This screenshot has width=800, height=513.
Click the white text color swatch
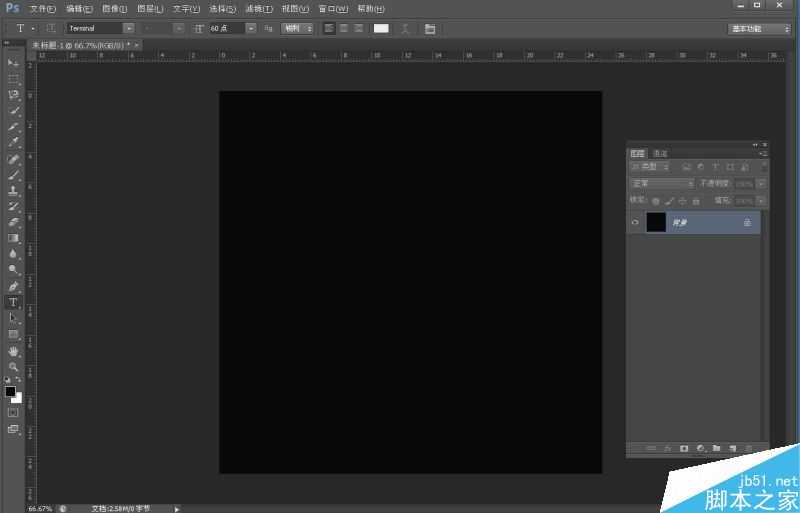click(381, 29)
